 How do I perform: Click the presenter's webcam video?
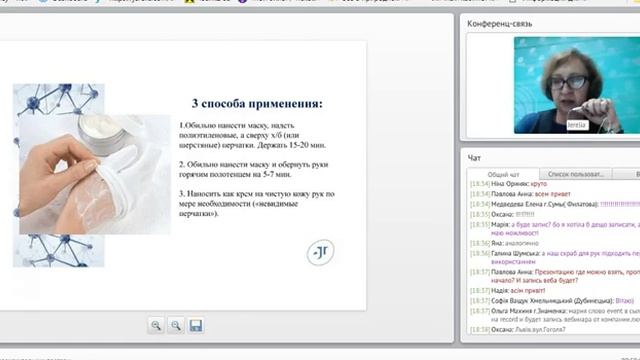pyautogui.click(x=577, y=85)
